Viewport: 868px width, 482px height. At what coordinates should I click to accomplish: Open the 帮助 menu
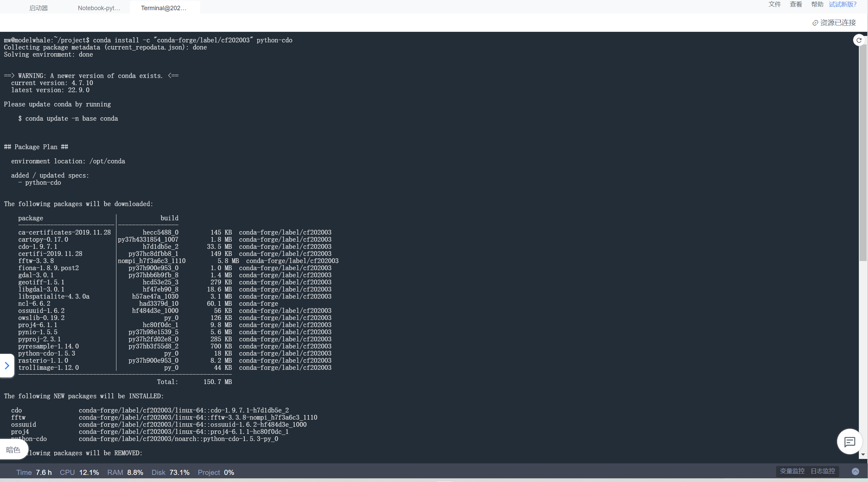click(x=818, y=4)
